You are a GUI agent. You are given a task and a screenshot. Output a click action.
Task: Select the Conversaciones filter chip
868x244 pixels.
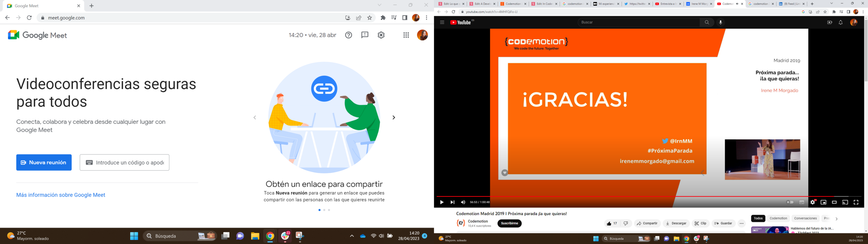tap(806, 218)
